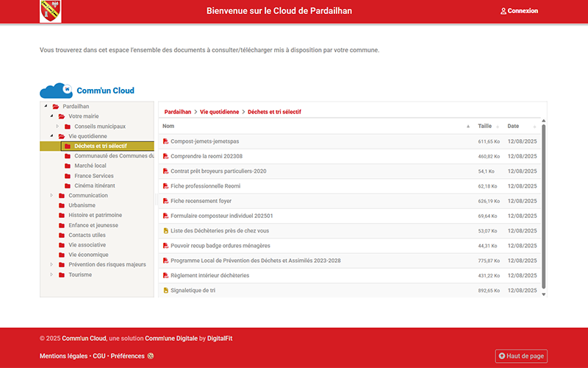Click Vie quotidienne in breadcrumb path
The height and width of the screenshot is (368, 588).
pyautogui.click(x=219, y=112)
